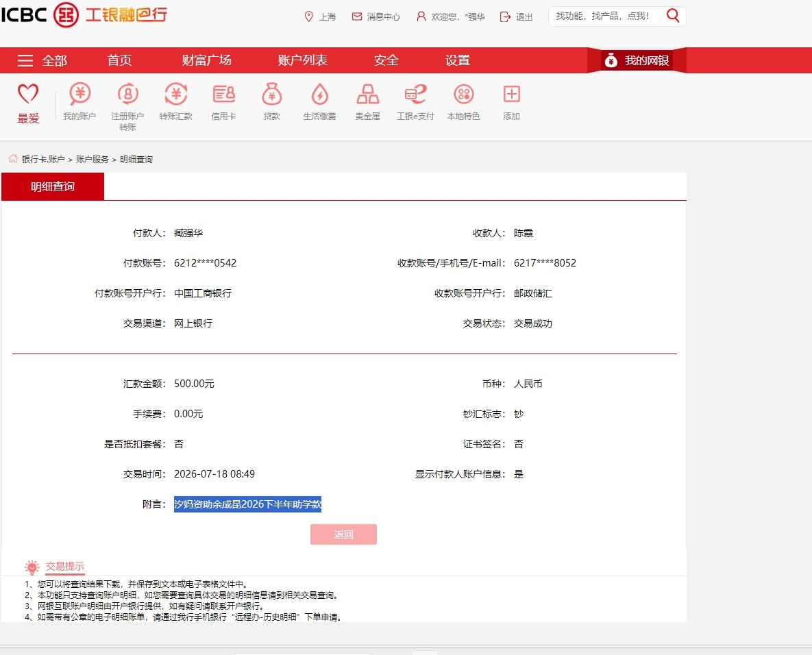The width and height of the screenshot is (812, 655).
Task: Click the 交易提示 lightbulb icon
Action: [x=32, y=567]
